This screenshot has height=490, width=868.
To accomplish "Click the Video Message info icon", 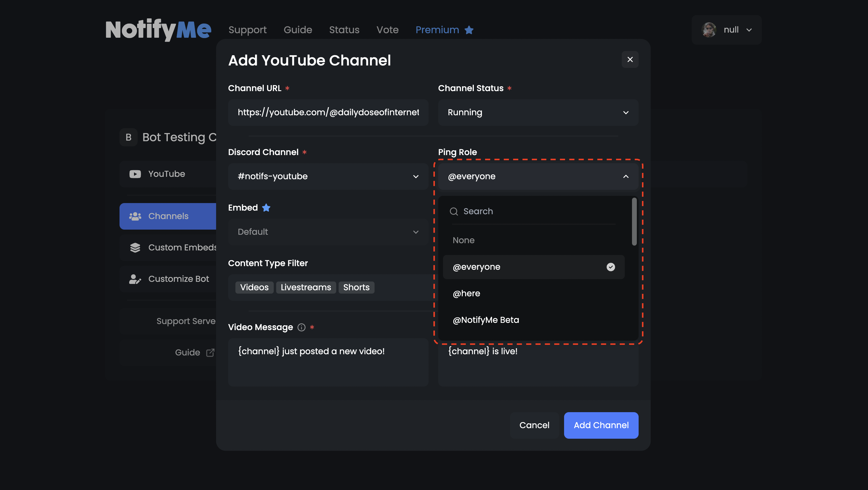I will pos(302,327).
